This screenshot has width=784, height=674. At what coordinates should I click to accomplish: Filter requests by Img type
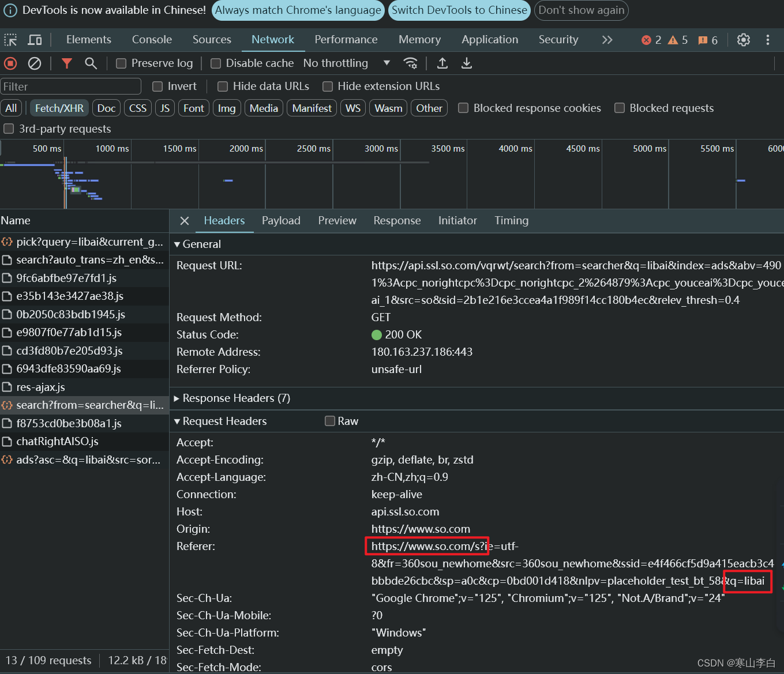click(x=227, y=108)
